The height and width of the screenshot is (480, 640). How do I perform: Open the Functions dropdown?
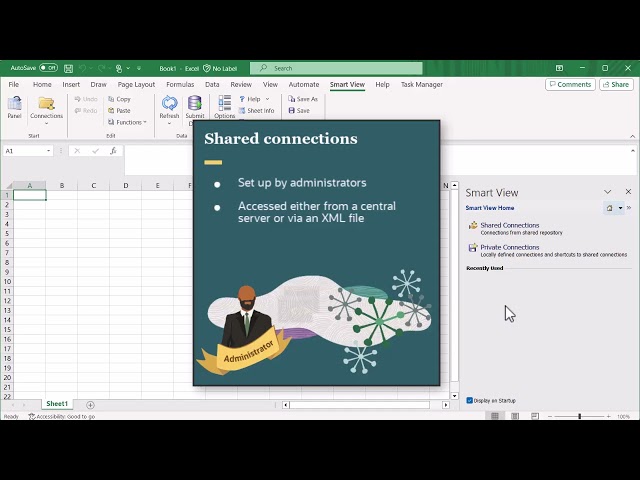(x=127, y=122)
